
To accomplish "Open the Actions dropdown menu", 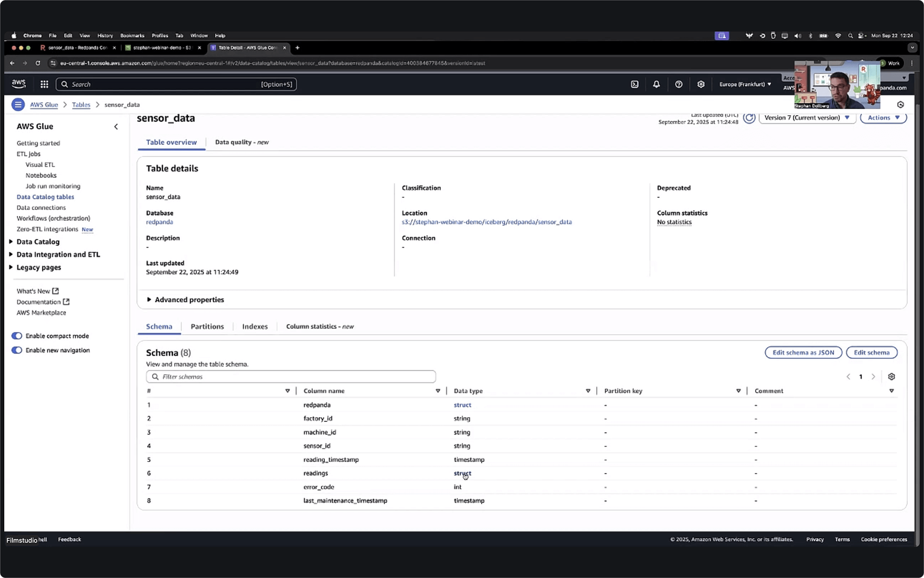I will [883, 118].
